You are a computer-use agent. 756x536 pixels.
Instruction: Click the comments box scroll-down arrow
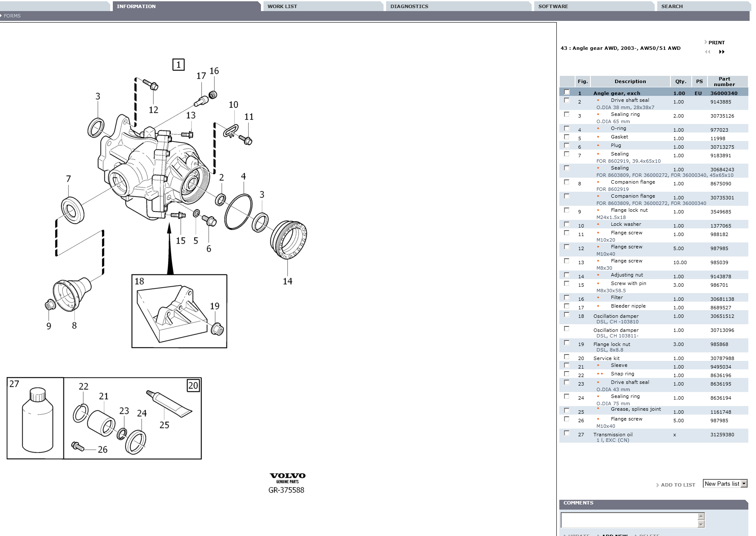(701, 524)
